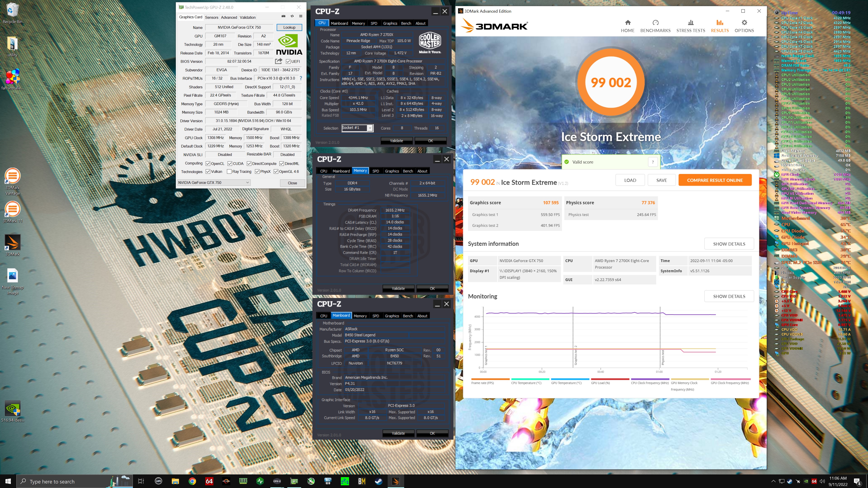Switch to the Validation tab in GPU-Z
This screenshot has height=488, width=868.
(x=248, y=17)
